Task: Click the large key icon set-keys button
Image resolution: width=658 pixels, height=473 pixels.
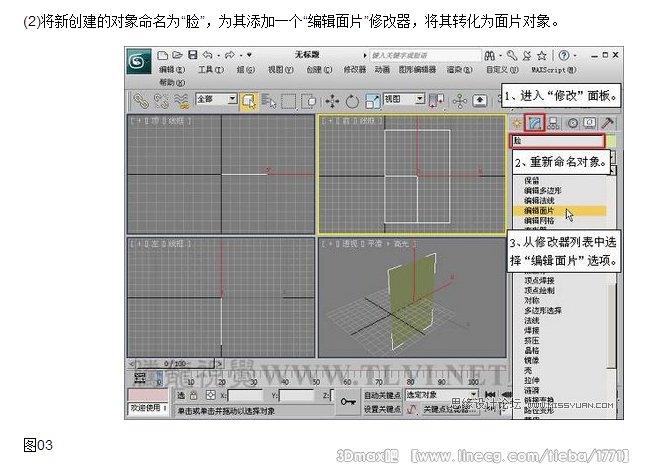Action: click(x=348, y=402)
